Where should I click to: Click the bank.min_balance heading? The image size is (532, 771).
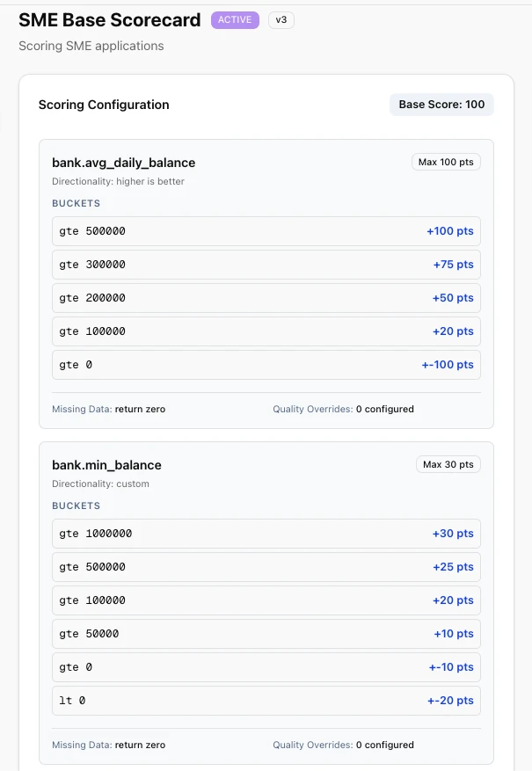pos(106,465)
